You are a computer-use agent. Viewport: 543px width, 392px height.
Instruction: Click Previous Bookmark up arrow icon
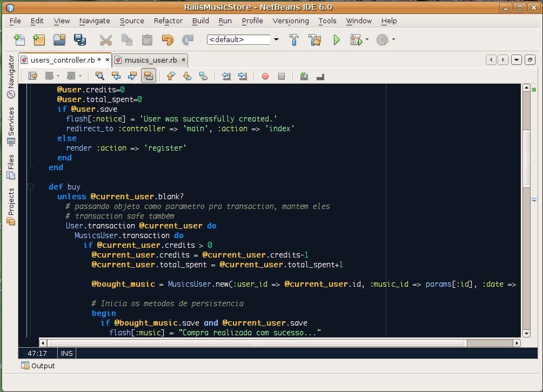[x=171, y=76]
